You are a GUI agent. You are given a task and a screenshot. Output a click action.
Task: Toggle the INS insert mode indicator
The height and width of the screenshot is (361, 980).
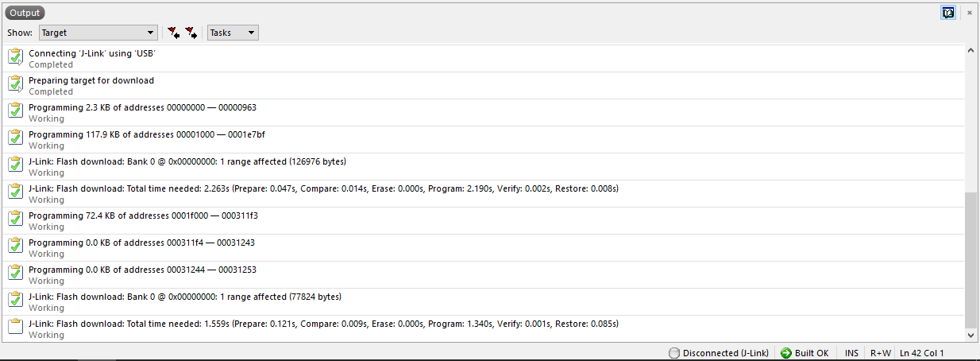[851, 353]
